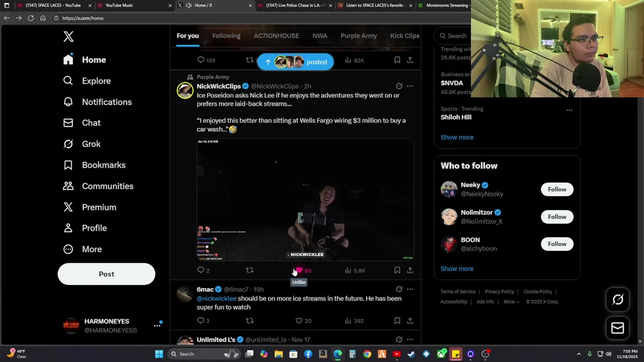Image resolution: width=644 pixels, height=362 pixels.
Task: Follow BOON
Action: click(x=557, y=244)
